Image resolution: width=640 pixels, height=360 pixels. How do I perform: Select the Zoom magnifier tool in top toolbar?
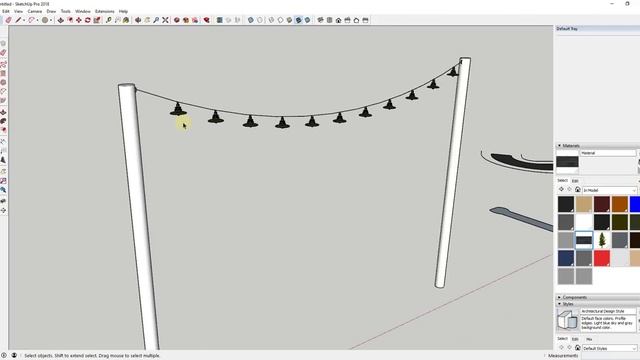pos(156,20)
